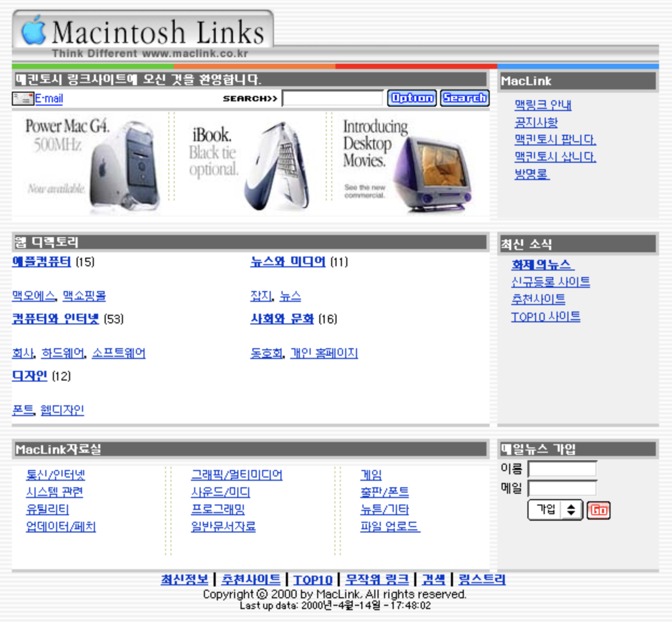Screen dimensions: 672x622
Task: Click the Search image button
Action: (465, 98)
